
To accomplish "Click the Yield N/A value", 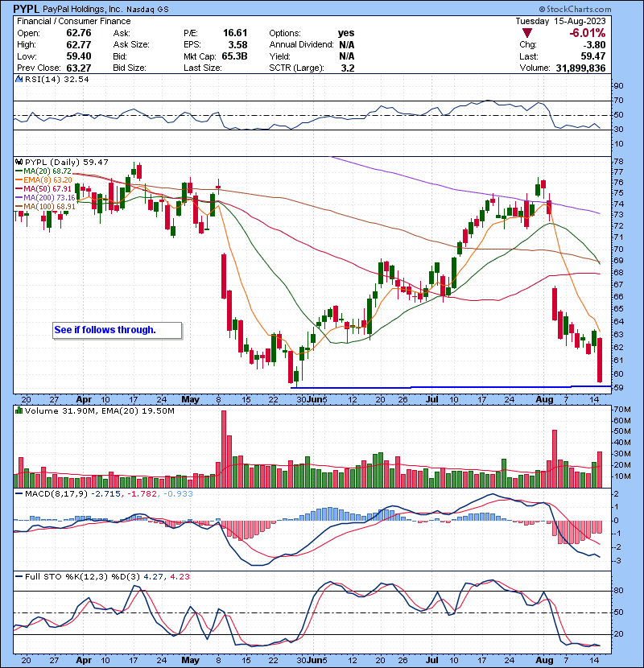I will tap(346, 56).
